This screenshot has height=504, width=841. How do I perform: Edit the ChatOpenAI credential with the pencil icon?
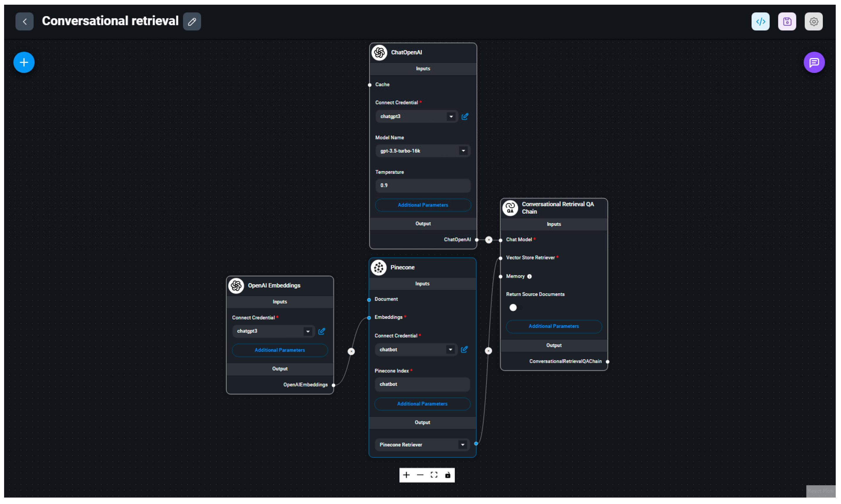click(465, 117)
